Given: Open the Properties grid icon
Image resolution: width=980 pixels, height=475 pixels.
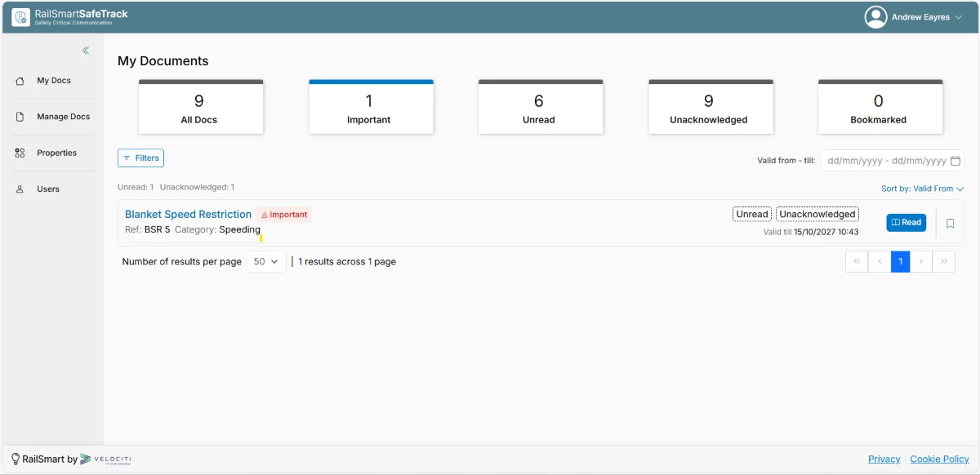Looking at the screenshot, I should point(19,153).
